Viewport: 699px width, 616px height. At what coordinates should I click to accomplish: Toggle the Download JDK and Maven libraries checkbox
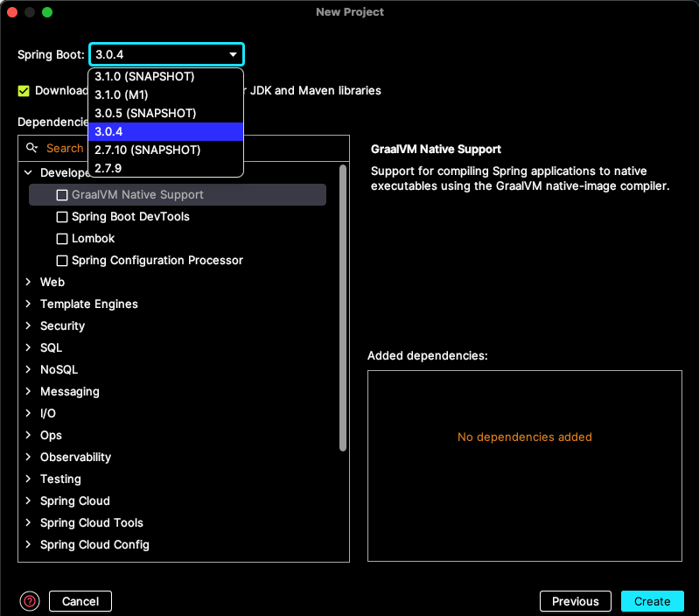(x=24, y=91)
